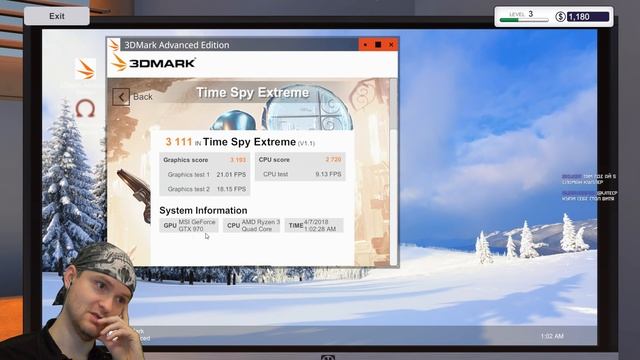Click the TIME 4/7/2018 box
This screenshot has width=640, height=360.
pyautogui.click(x=314, y=225)
